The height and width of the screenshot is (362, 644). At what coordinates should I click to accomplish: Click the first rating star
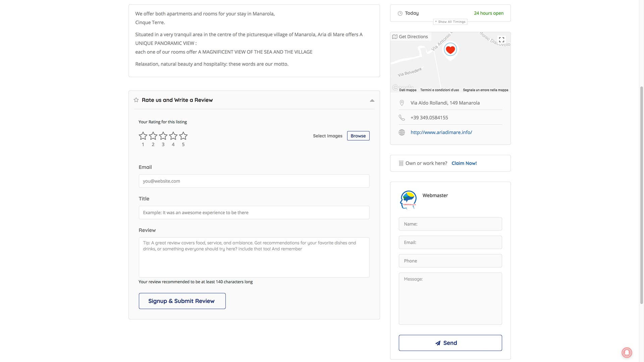[x=143, y=136]
